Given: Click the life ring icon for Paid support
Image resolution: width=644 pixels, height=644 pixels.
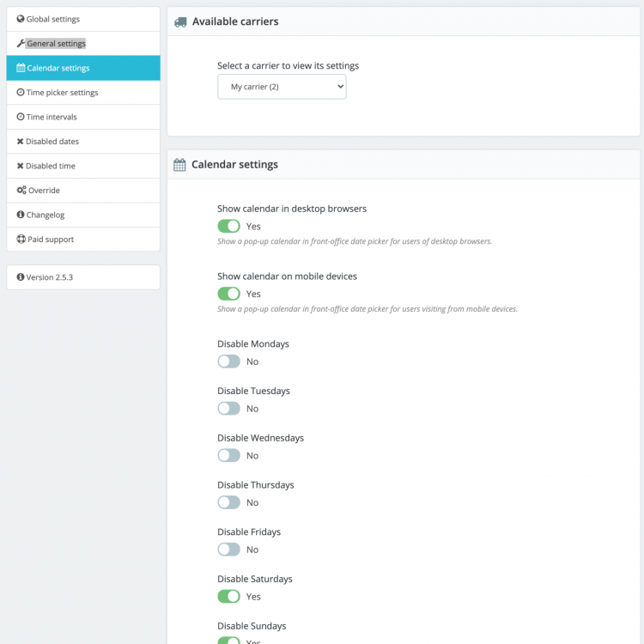Looking at the screenshot, I should pos(21,239).
